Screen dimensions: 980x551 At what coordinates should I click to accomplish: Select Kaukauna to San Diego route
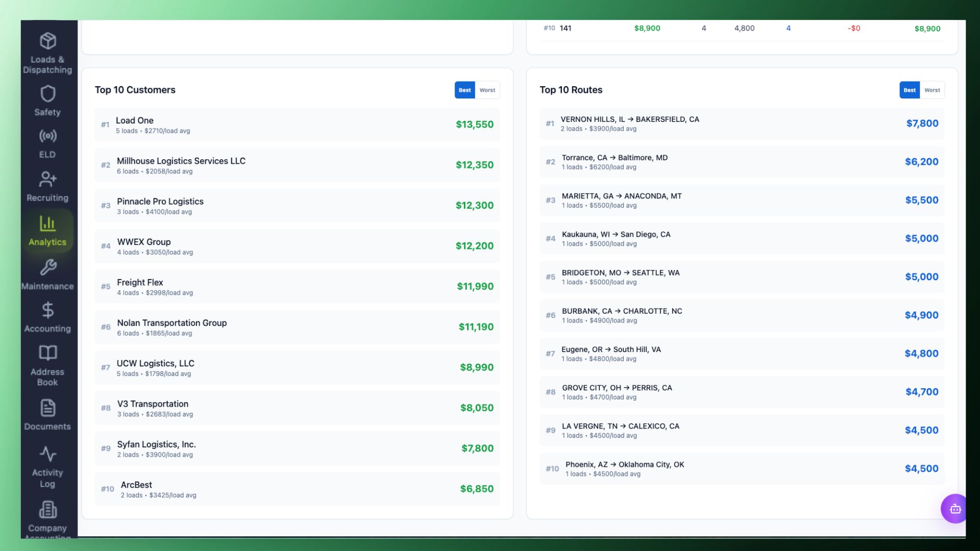click(742, 238)
